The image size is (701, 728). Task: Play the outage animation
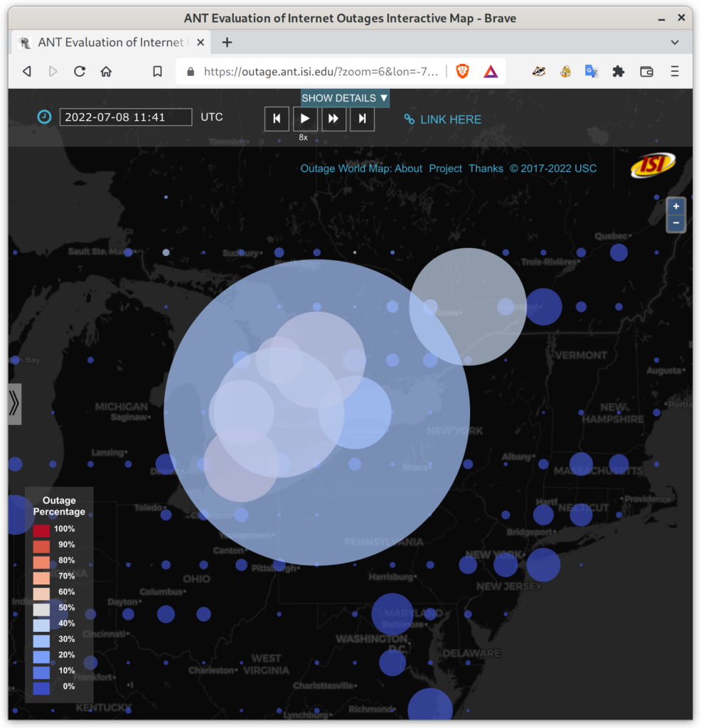pos(305,119)
